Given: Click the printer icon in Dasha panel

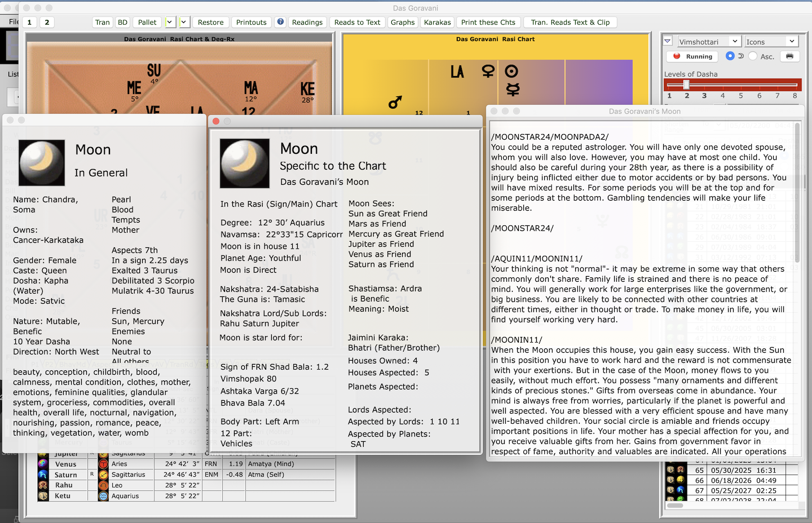Looking at the screenshot, I should click(789, 56).
